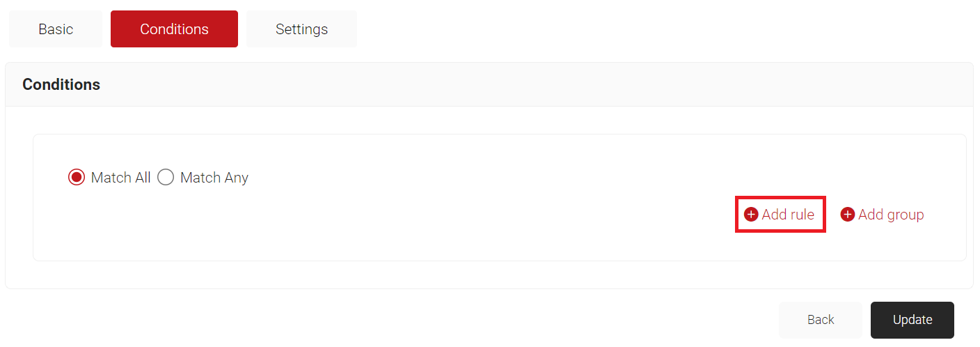Add a new condition group
This screenshot has height=347, width=980.
pos(882,215)
